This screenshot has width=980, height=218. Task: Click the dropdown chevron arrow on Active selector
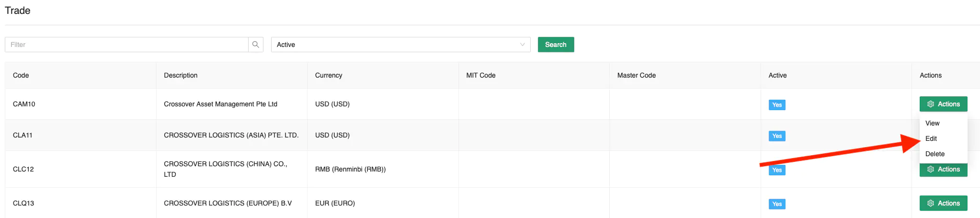tap(522, 45)
